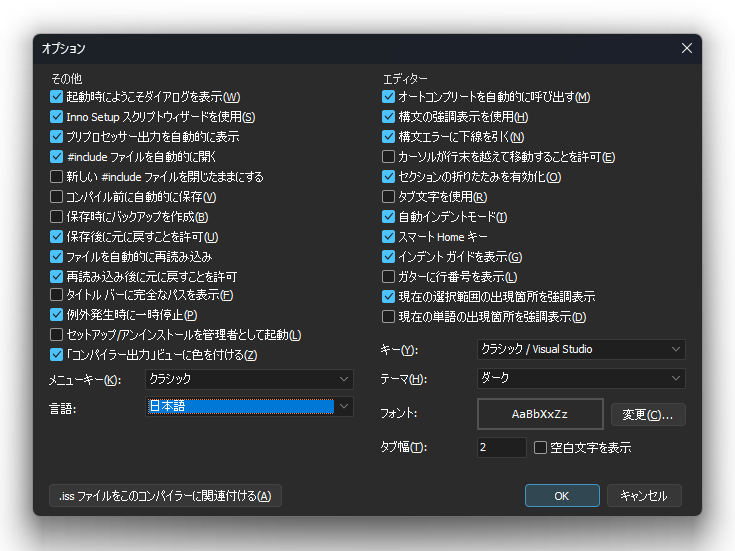Toggle インデントガイドを表示 checkbox

click(x=388, y=257)
